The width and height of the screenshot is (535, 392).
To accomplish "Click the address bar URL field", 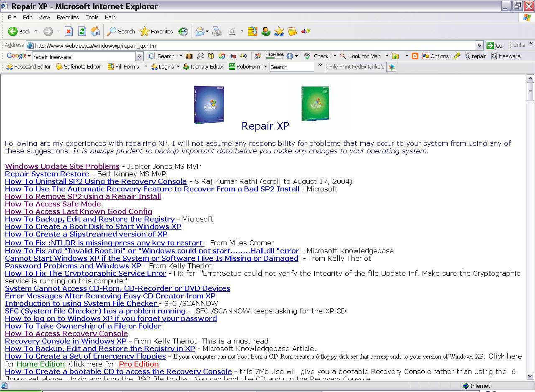I will tap(251, 46).
